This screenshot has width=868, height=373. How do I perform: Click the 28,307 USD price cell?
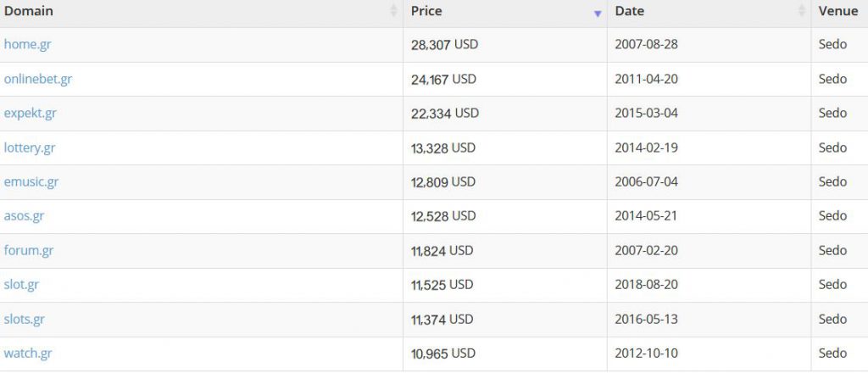click(444, 44)
